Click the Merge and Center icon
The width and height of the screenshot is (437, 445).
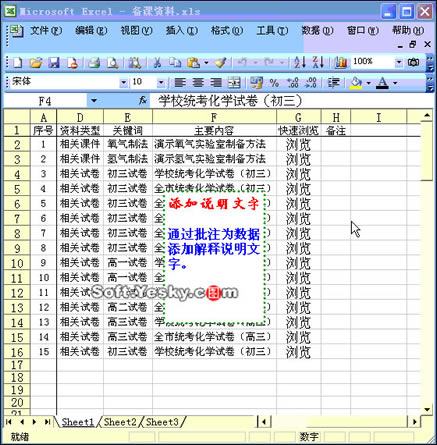coord(234,82)
